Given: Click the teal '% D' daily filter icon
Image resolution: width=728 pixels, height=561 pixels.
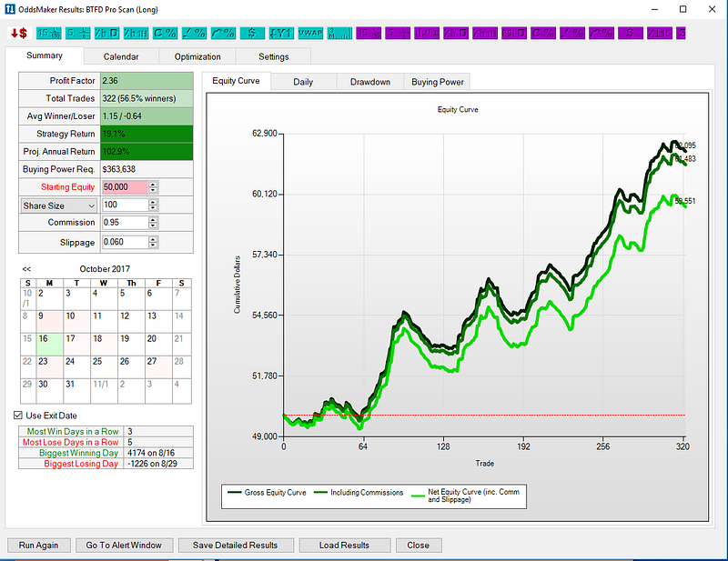Looking at the screenshot, I should click(x=106, y=34).
